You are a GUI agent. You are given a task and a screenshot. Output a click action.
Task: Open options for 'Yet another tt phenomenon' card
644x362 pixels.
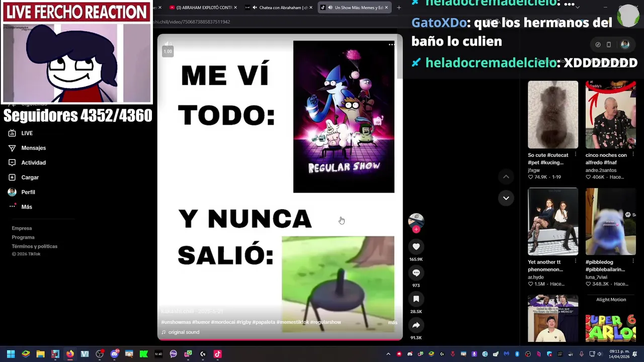point(576,261)
